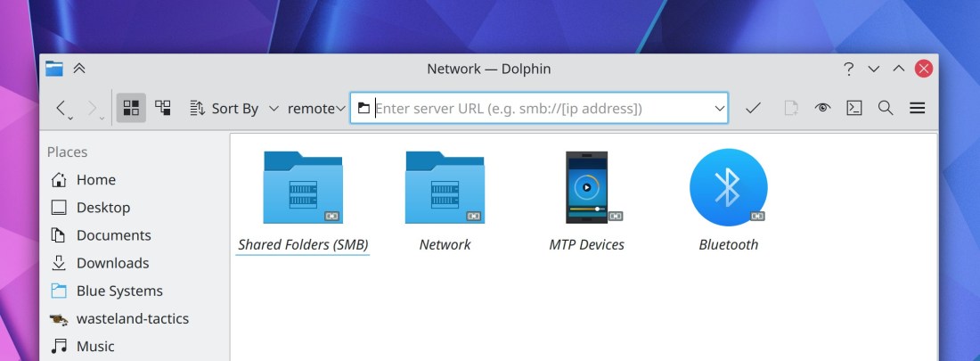Switch to Icons view mode
Screen dimensions: 980x361
131,108
